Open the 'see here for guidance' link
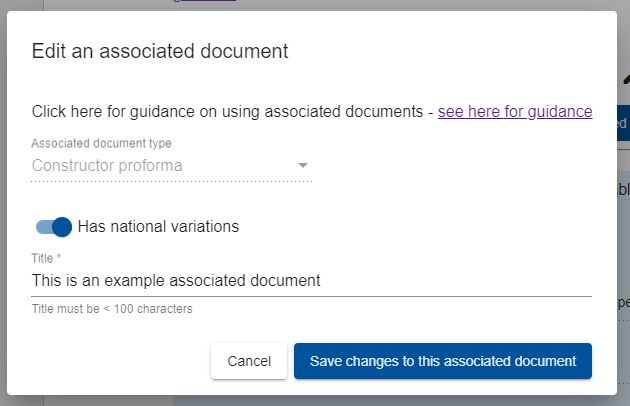 (515, 111)
